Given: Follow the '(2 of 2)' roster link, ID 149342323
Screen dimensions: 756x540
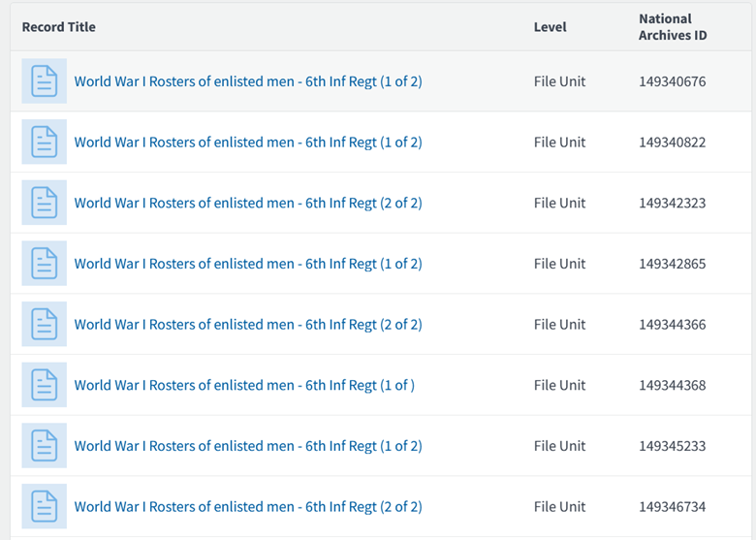Looking at the screenshot, I should [x=248, y=203].
